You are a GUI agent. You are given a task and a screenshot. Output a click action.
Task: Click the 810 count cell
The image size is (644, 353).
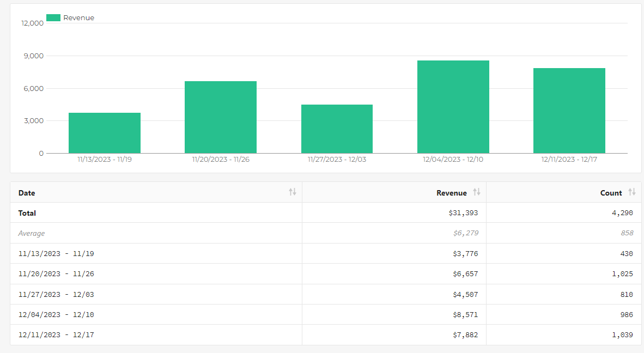tap(627, 294)
